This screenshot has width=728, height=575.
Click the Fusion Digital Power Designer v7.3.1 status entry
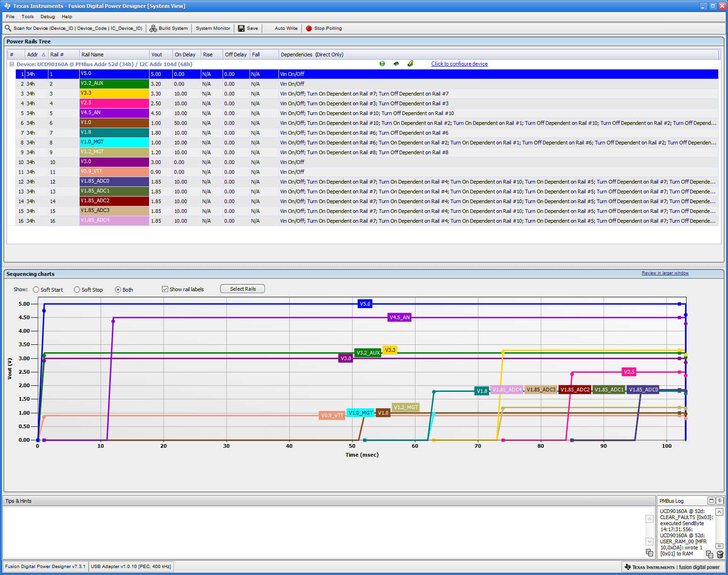45,567
